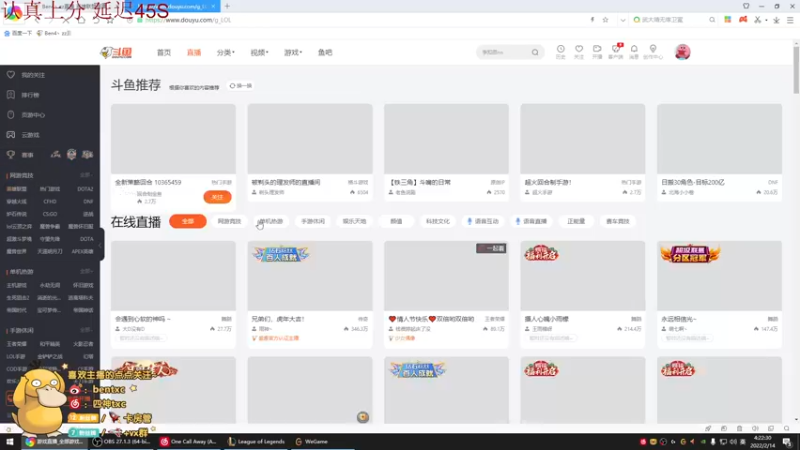Viewport: 800px width, 450px height.
Task: Expand 全部 next to 网游竞技 in sidebar
Action: 86,175
